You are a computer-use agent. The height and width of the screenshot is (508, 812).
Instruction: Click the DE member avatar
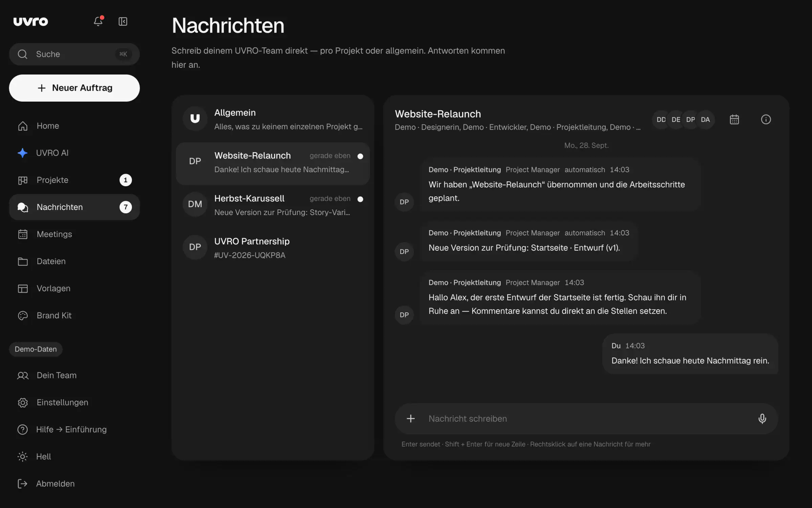(676, 120)
